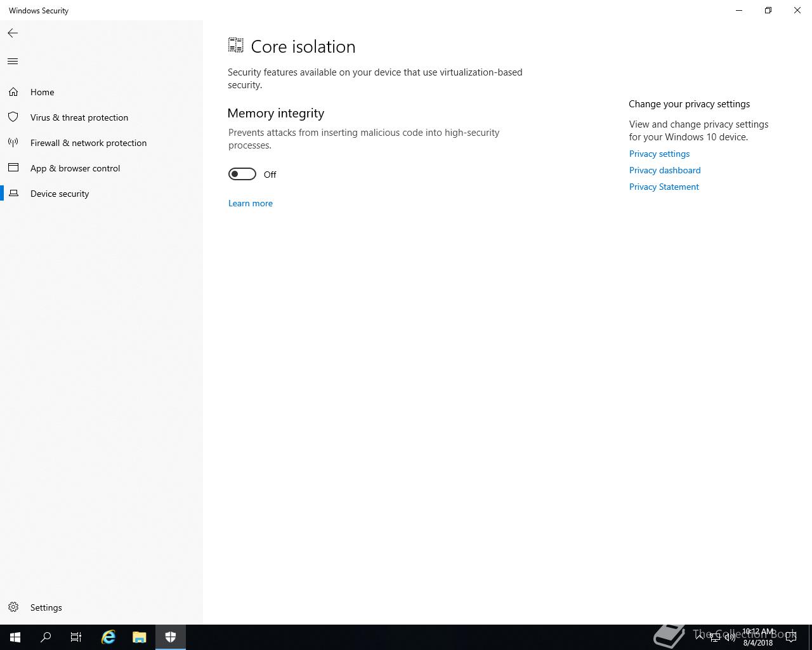The image size is (812, 650).
Task: Open Virus & threat protection section
Action: tap(101, 117)
